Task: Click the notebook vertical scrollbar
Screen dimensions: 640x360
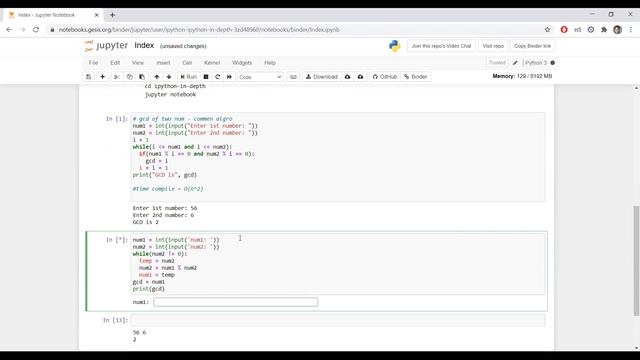Action: pos(636,260)
